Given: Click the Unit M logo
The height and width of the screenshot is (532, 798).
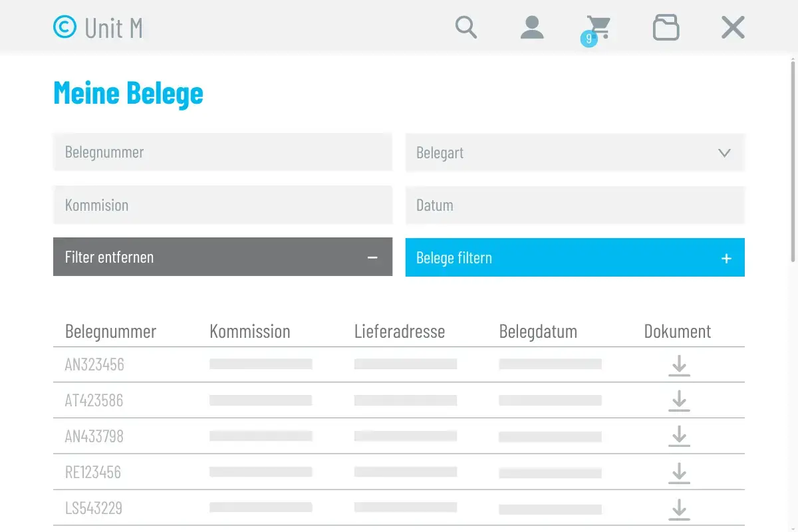Looking at the screenshot, I should 98,27.
